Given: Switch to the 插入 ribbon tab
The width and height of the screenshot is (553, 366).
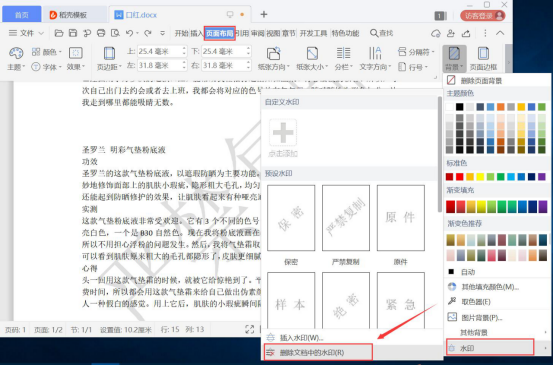Looking at the screenshot, I should pyautogui.click(x=197, y=33).
